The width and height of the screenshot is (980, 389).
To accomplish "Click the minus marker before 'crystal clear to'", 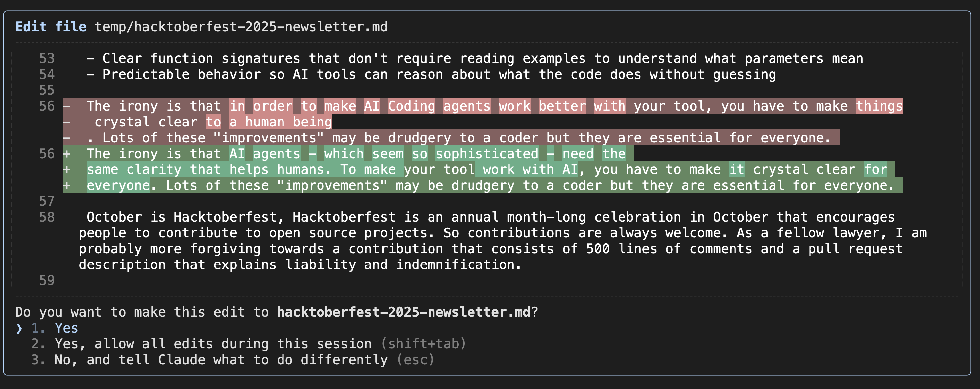I will [x=67, y=122].
